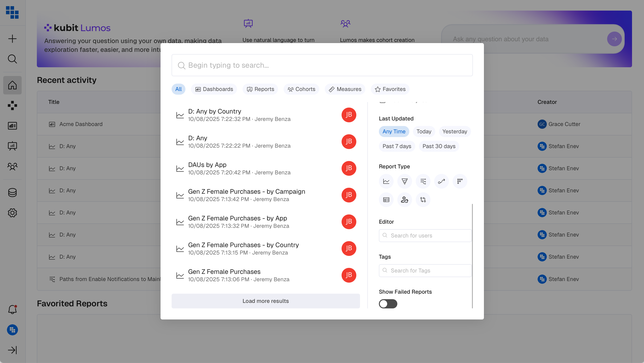Open the Search for Tags field
The height and width of the screenshot is (363, 644).
425,270
